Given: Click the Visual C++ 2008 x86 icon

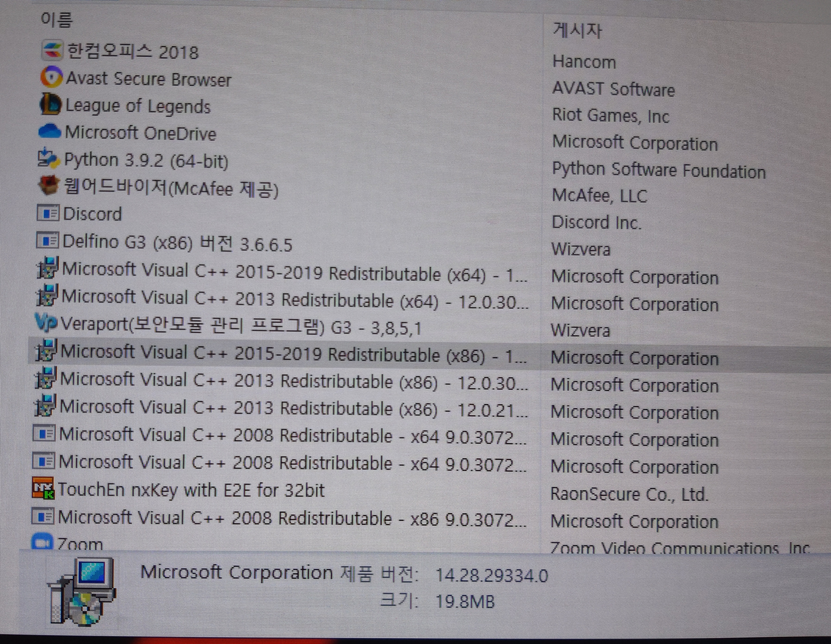Looking at the screenshot, I should [x=43, y=516].
